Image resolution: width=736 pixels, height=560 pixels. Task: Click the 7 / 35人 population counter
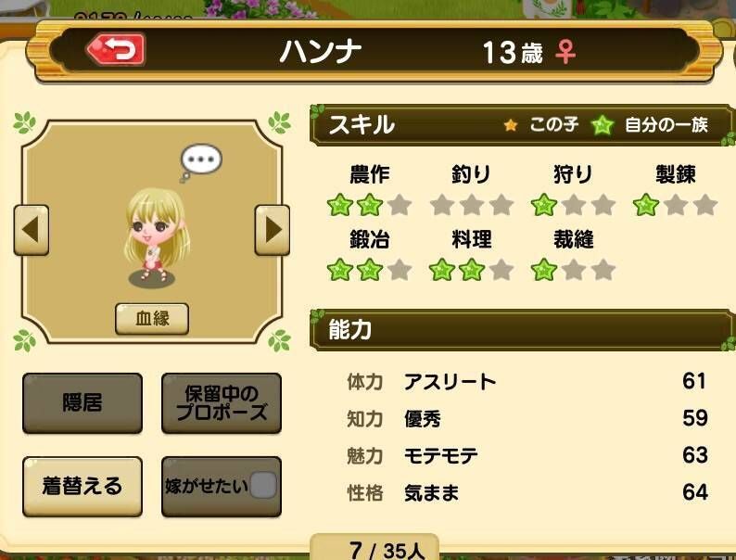pyautogui.click(x=386, y=550)
